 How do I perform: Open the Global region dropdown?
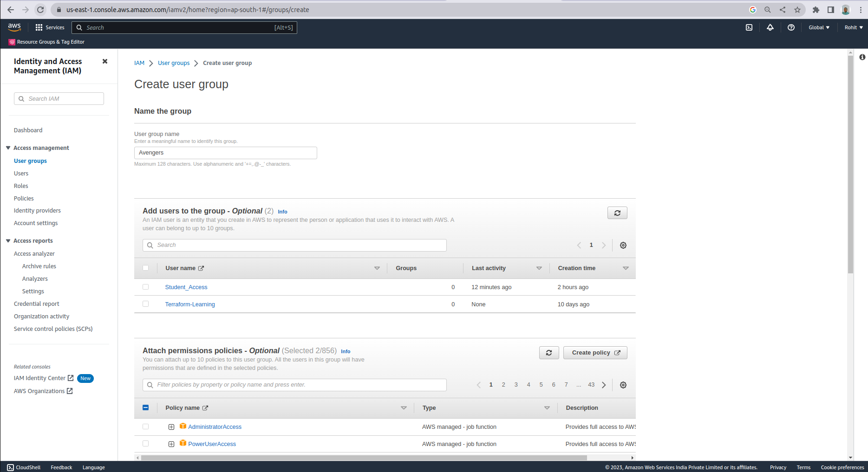pos(819,27)
